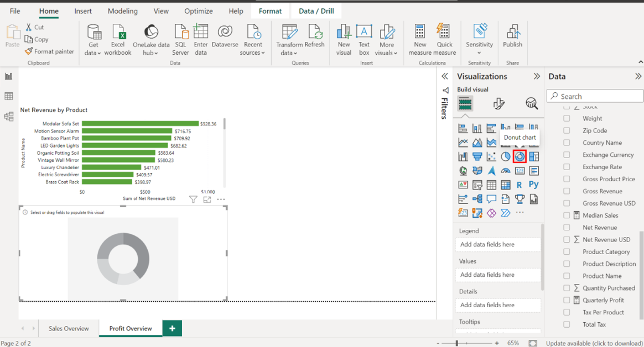Enable the Quarterly Profit field checkbox
This screenshot has width=644, height=347.
[567, 300]
